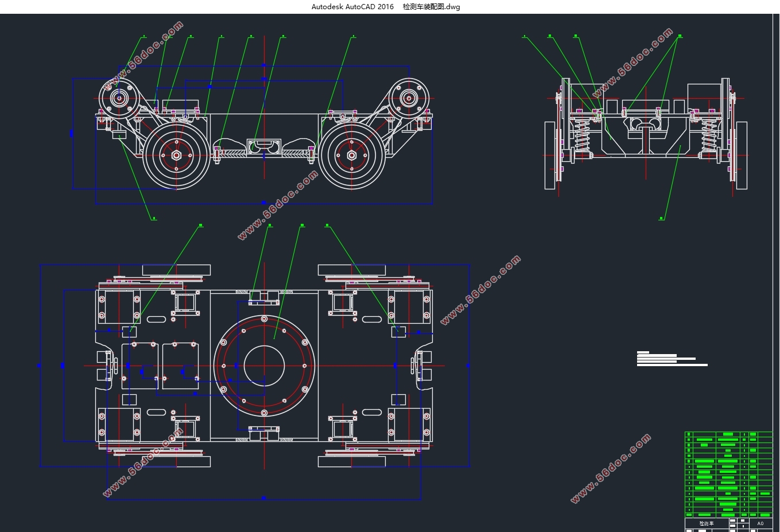Select the "A0" sheet size cell
The width and height of the screenshot is (780, 532).
tap(760, 523)
